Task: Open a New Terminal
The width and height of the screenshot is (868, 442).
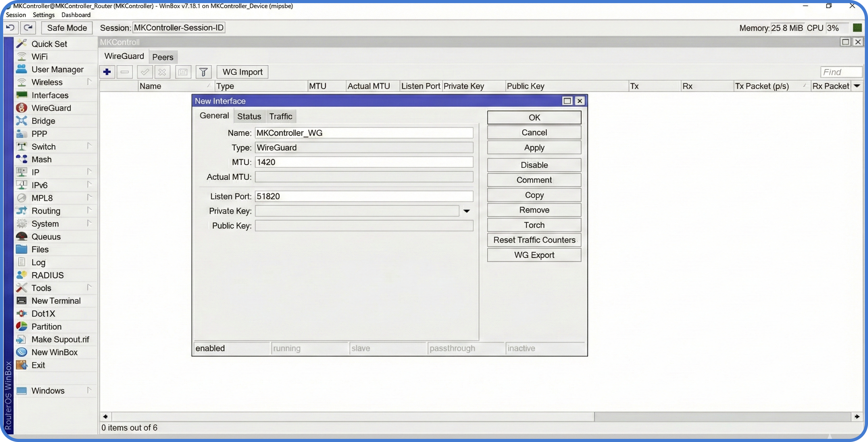Action: click(56, 301)
